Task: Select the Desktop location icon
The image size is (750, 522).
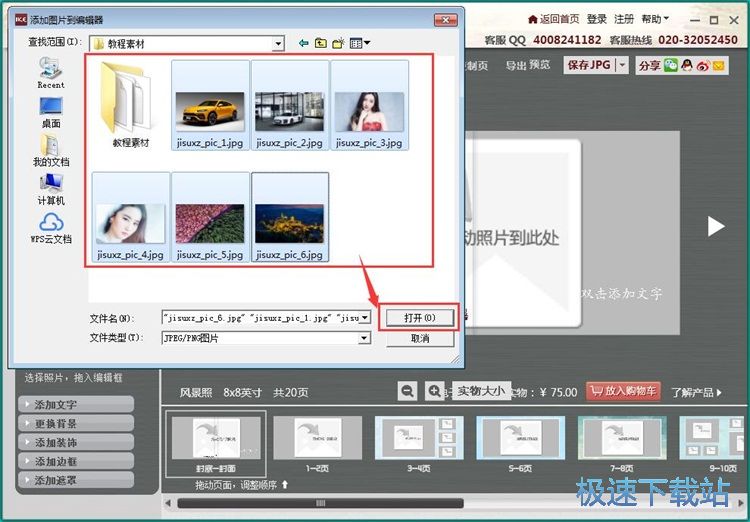Action: tap(50, 110)
